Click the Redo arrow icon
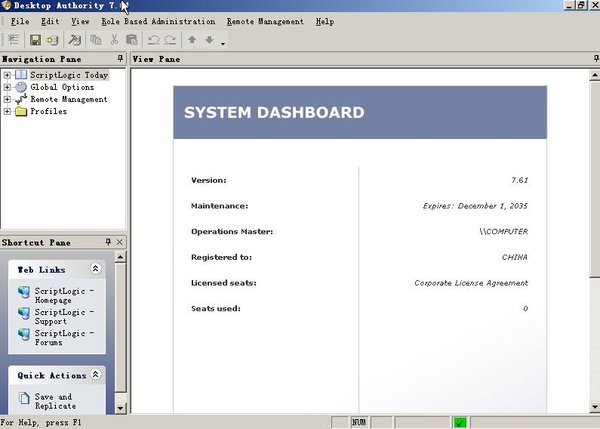 [x=170, y=40]
